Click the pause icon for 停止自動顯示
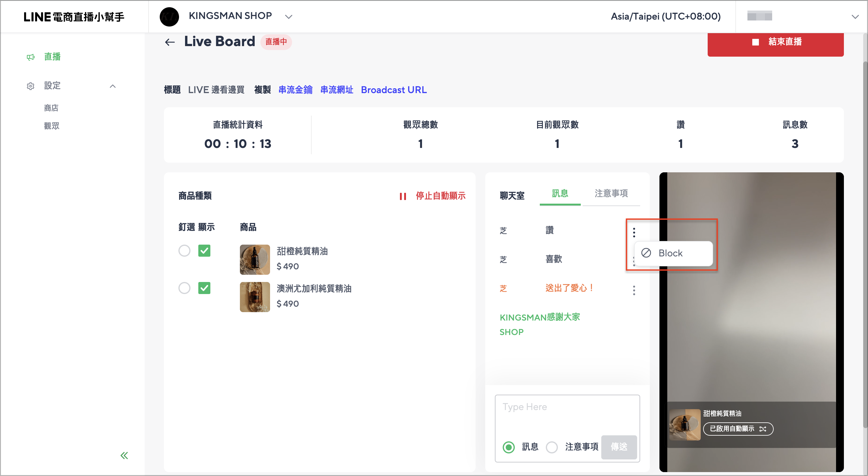 click(403, 196)
